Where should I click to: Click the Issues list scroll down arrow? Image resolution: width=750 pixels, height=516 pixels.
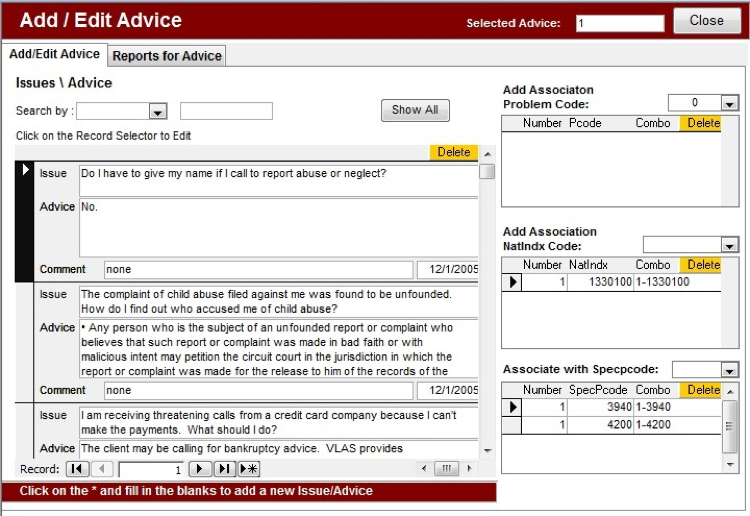tap(487, 451)
